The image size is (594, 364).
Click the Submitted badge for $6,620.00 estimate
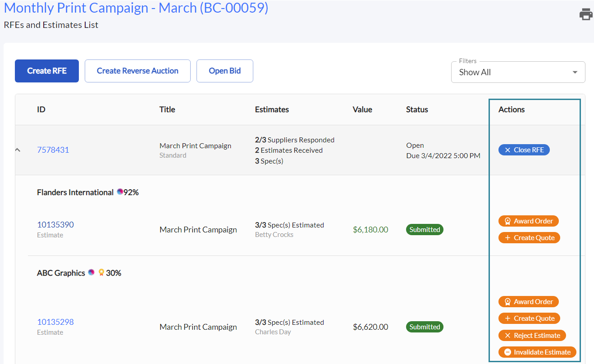[x=425, y=327]
